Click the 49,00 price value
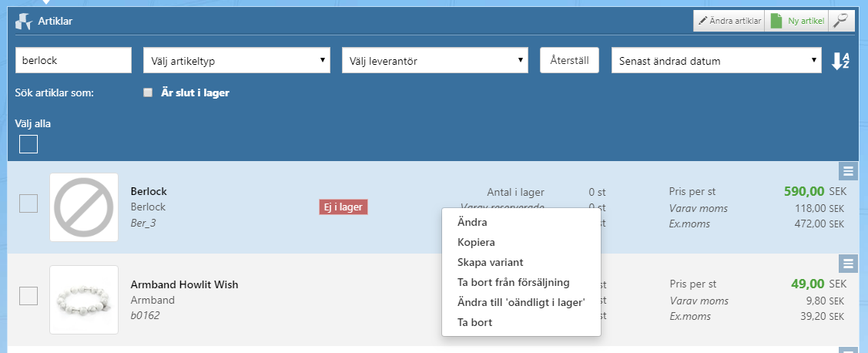868x353 pixels. pos(808,284)
